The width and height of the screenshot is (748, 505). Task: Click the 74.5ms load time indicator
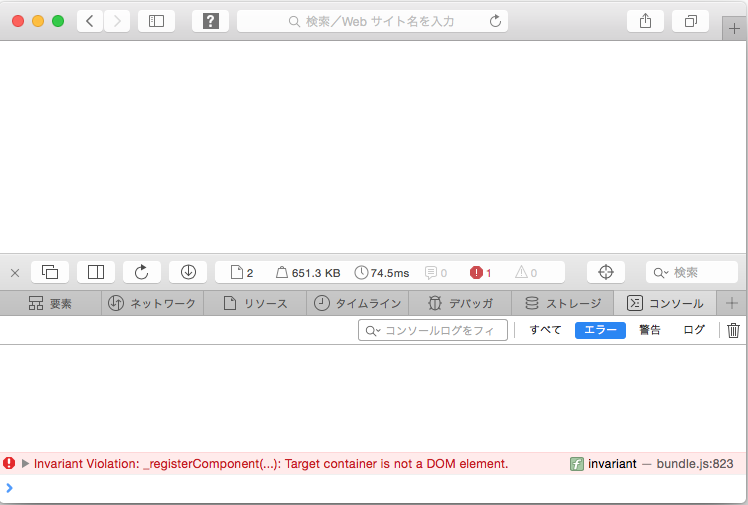382,273
